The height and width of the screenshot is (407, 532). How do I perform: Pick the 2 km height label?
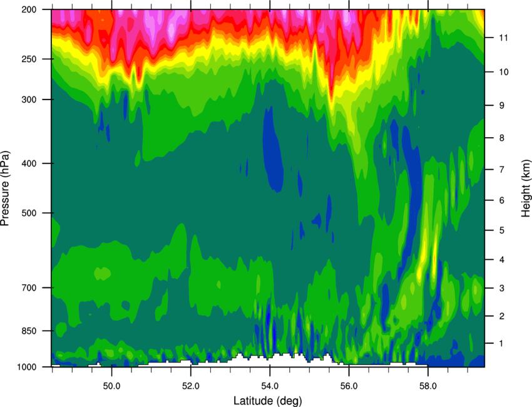[502, 316]
